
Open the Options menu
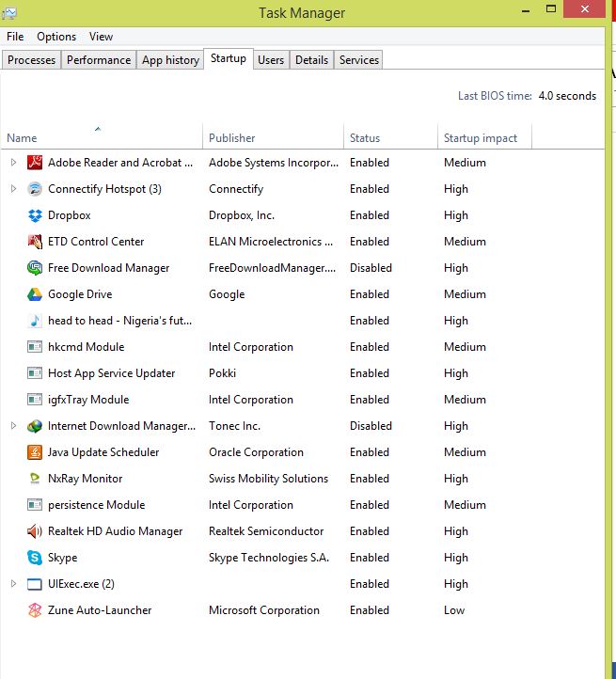pos(56,37)
